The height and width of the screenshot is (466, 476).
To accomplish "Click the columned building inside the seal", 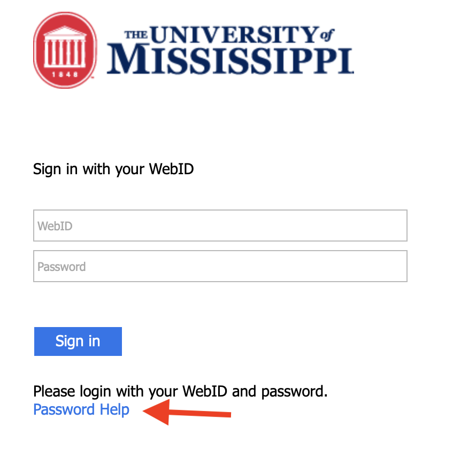I will (65, 47).
